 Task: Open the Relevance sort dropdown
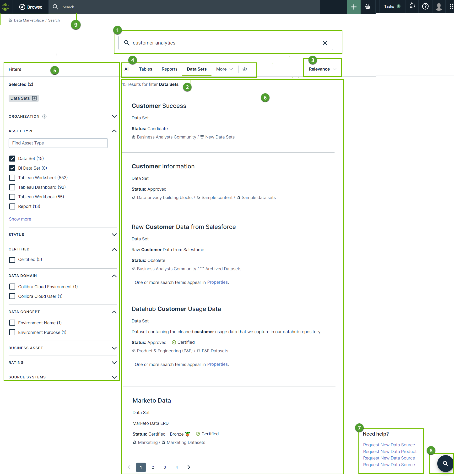[x=322, y=69]
